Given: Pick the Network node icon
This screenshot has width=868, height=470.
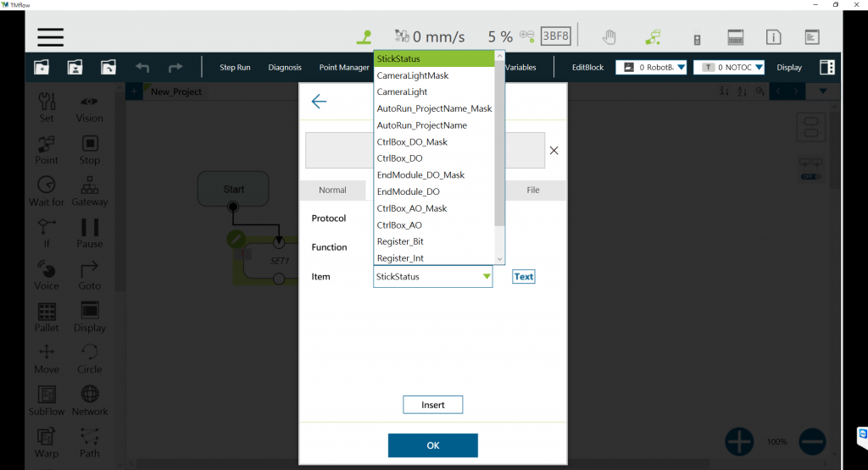Looking at the screenshot, I should tap(89, 401).
